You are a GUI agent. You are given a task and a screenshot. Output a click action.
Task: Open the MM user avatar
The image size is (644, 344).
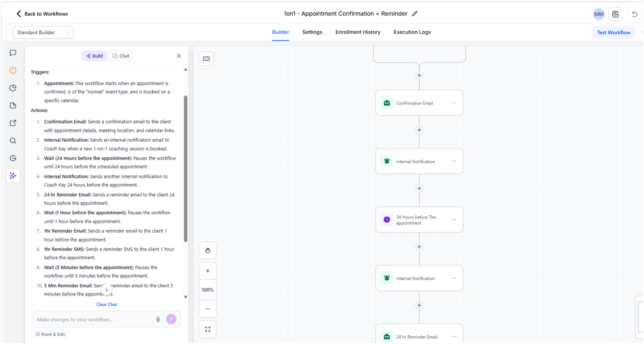598,14
